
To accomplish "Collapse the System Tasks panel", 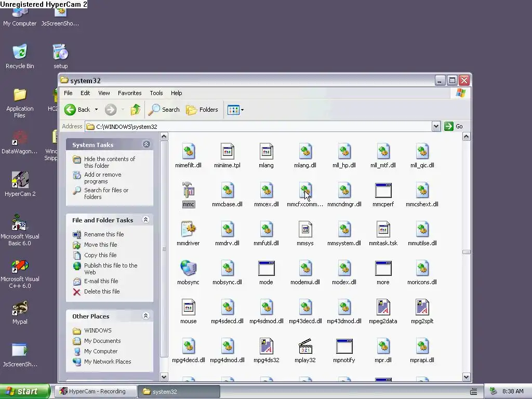I will tap(146, 144).
